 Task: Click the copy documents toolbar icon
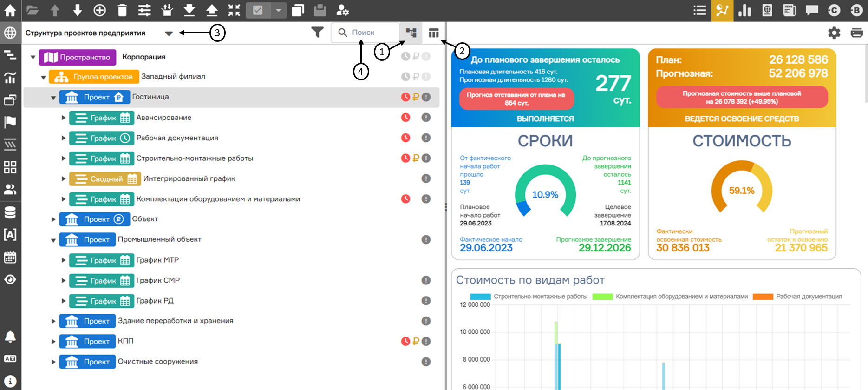[x=298, y=10]
